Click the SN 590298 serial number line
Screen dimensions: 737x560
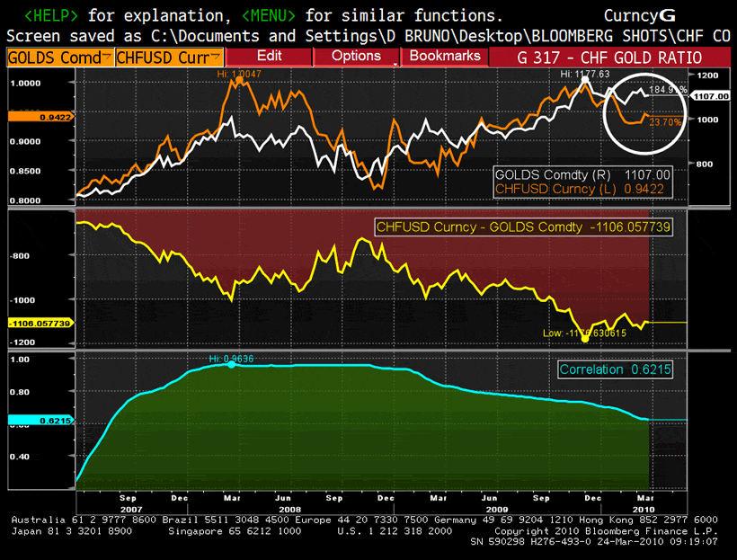click(594, 542)
